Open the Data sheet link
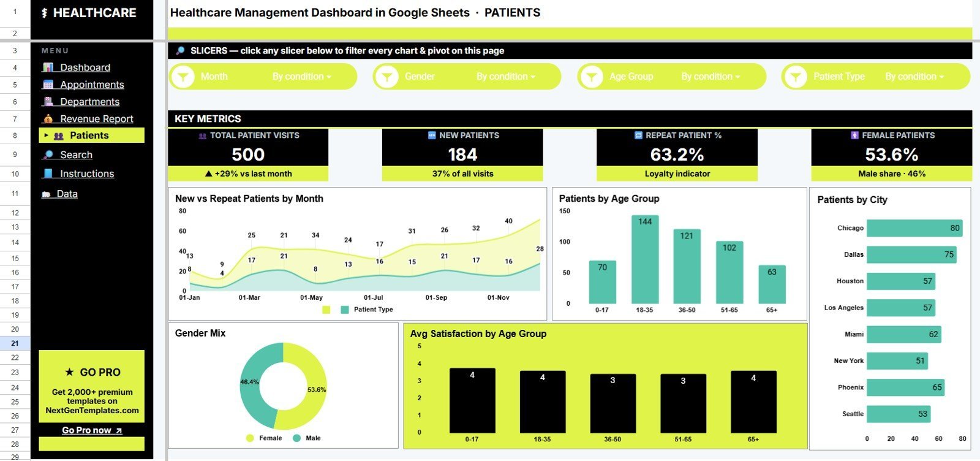 click(x=67, y=194)
